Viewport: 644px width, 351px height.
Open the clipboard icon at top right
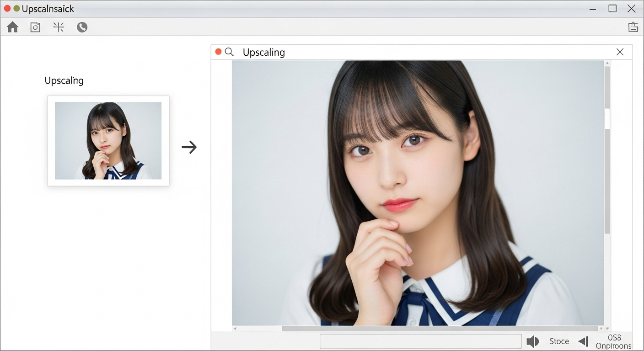[x=633, y=27]
